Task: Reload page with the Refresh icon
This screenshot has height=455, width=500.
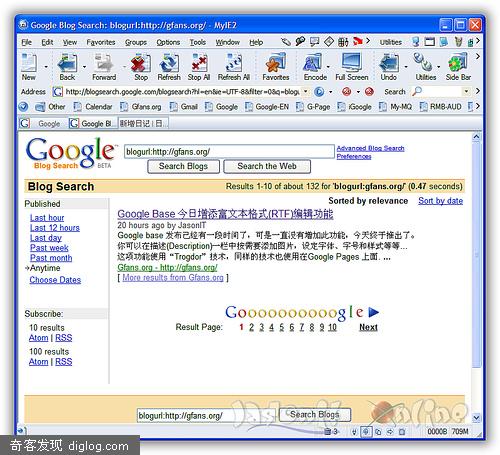Action: click(x=169, y=63)
